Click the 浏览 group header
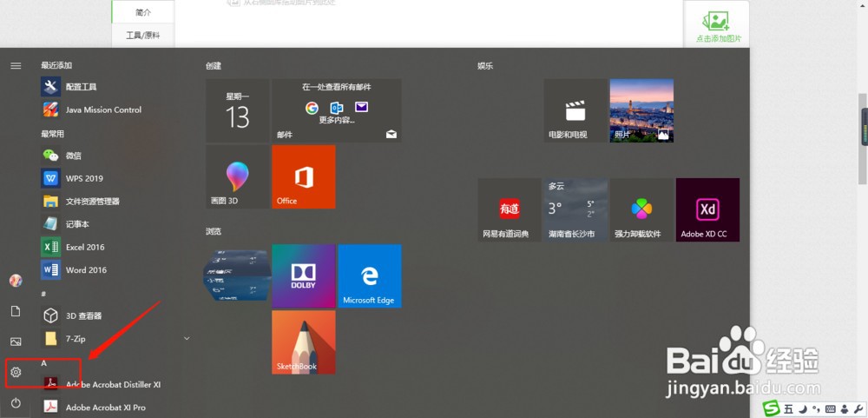 point(214,231)
